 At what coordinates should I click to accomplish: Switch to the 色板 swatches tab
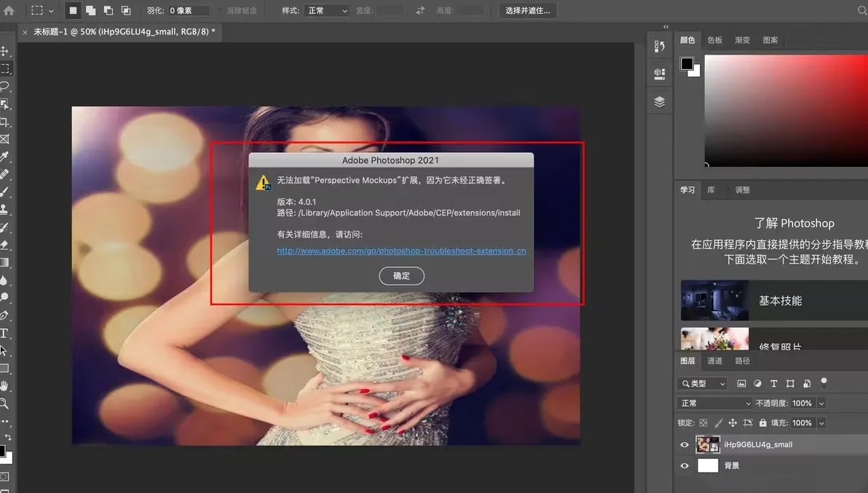(x=714, y=40)
